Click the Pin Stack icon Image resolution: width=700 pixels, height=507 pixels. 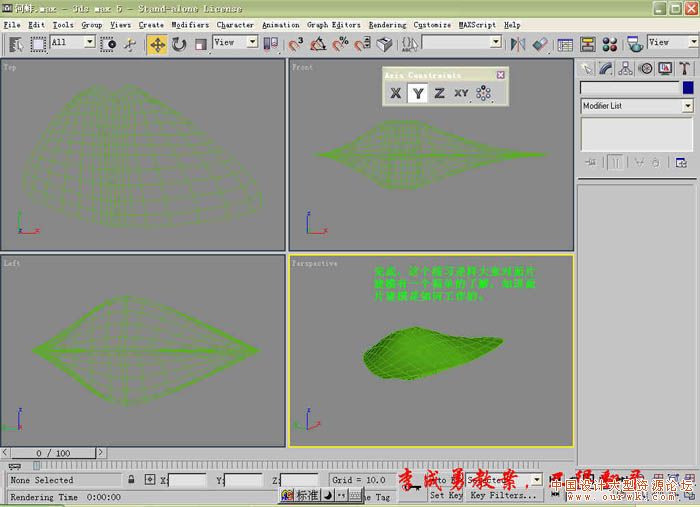[591, 162]
